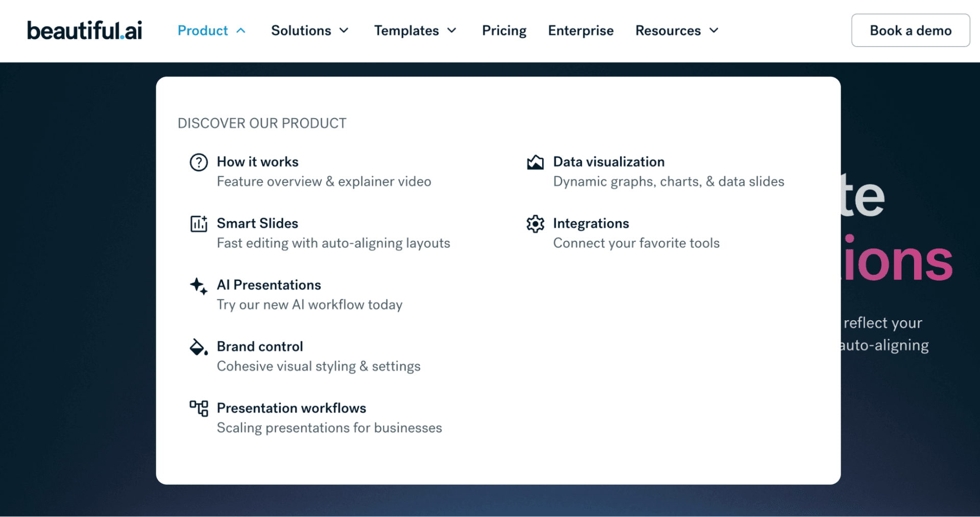Click the Brand control paint bucket icon
This screenshot has height=517, width=980.
pos(199,347)
